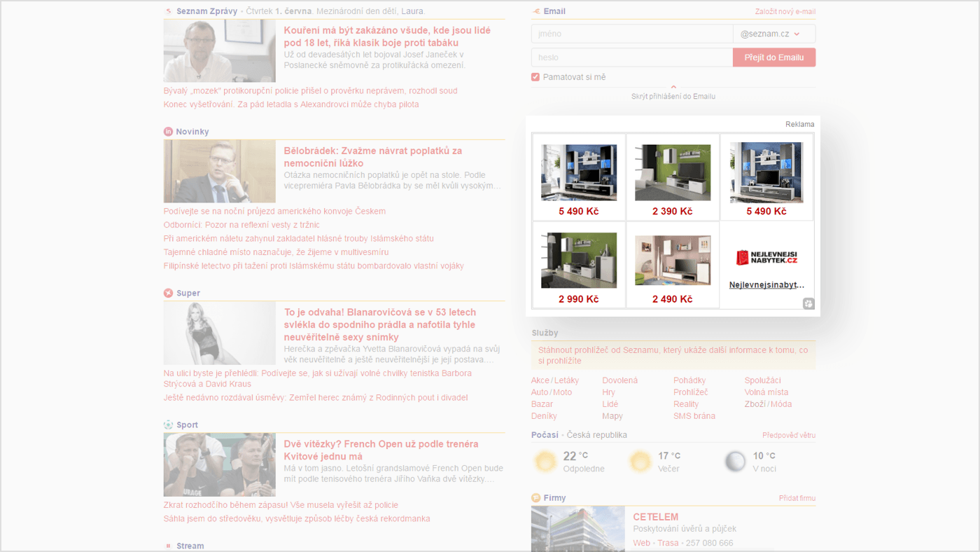Open the Stream section heading
This screenshot has width=980, height=552.
point(190,546)
